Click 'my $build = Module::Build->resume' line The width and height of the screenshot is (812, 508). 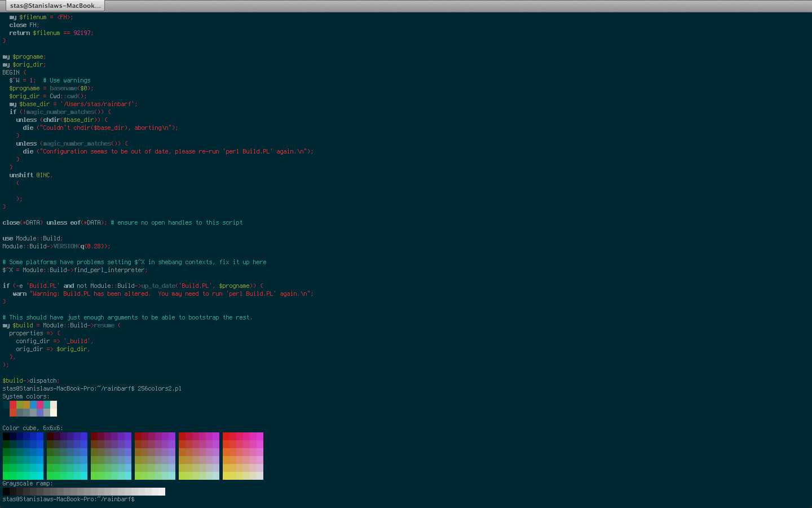coord(61,326)
